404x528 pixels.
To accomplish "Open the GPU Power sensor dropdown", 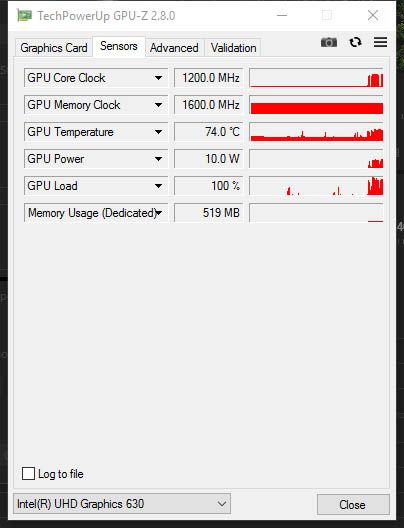I will 96,159.
